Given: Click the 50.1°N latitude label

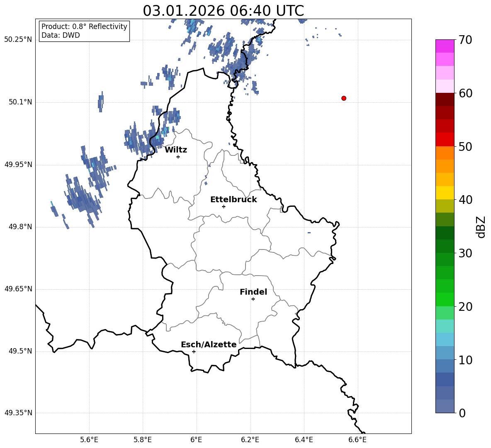Looking at the screenshot, I should (x=20, y=102).
